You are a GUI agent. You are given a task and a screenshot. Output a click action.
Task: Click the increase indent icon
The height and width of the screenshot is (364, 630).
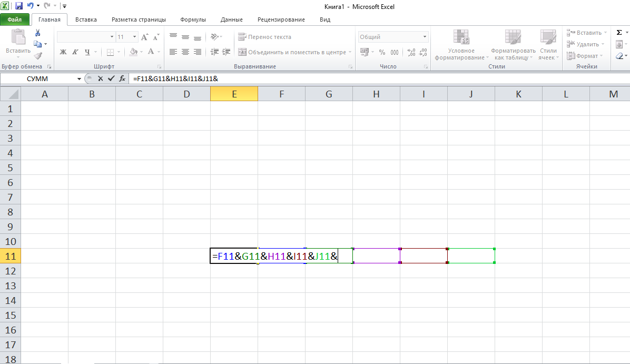[227, 52]
